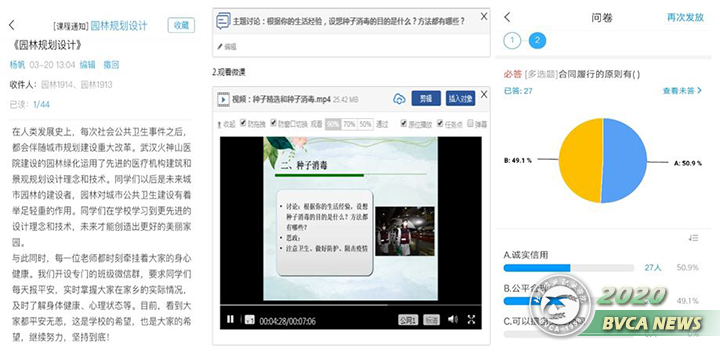Switch to questionnaire question 1
This screenshot has width=720, height=360.
coord(512,41)
